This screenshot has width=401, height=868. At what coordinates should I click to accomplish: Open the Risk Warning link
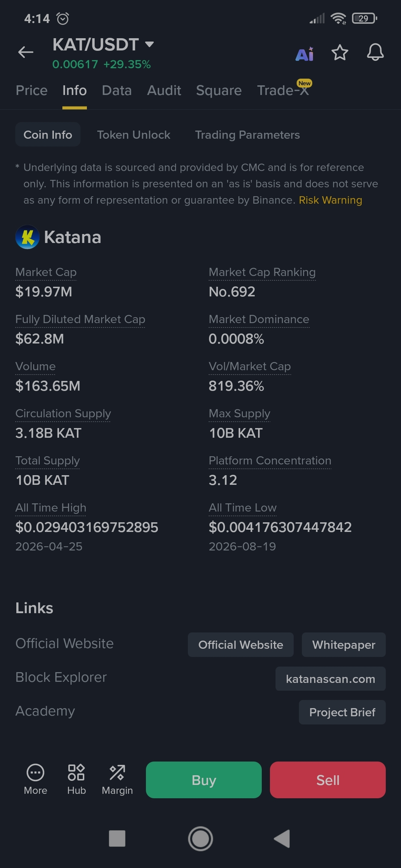330,200
